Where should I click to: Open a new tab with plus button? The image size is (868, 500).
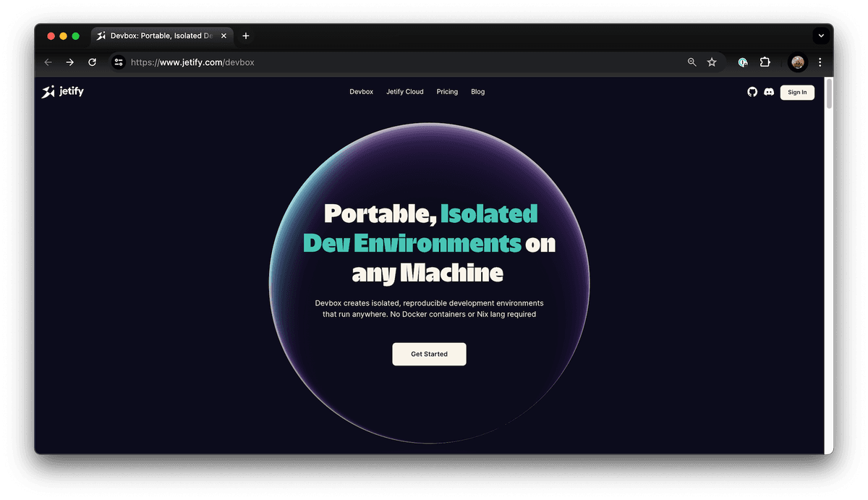(246, 35)
